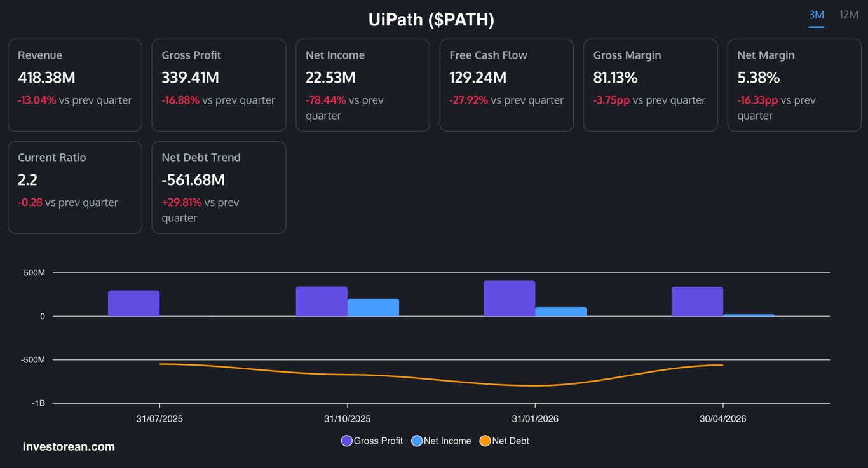Image resolution: width=868 pixels, height=468 pixels.
Task: Open the Gross Profit 339.41M card
Action: 219,85
